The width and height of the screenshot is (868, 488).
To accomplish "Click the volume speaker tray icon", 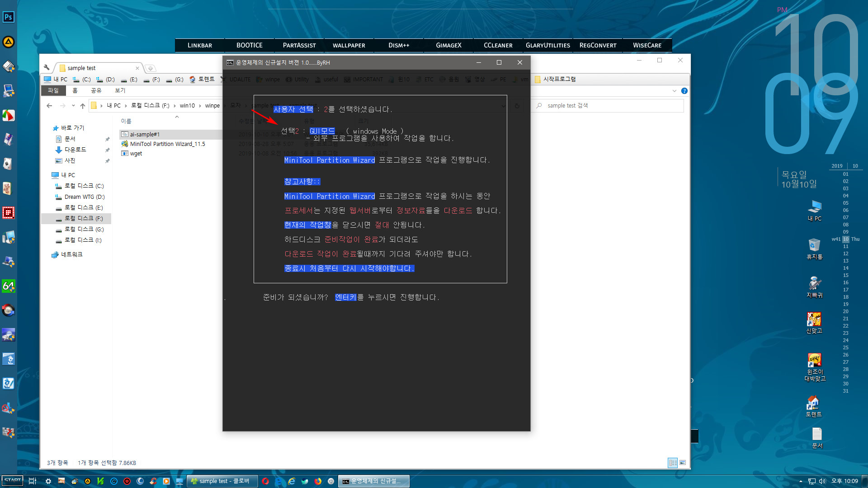I will click(822, 481).
